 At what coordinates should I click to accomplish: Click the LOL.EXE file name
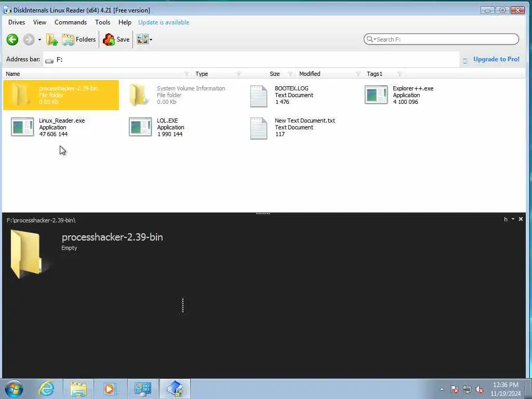pyautogui.click(x=167, y=121)
